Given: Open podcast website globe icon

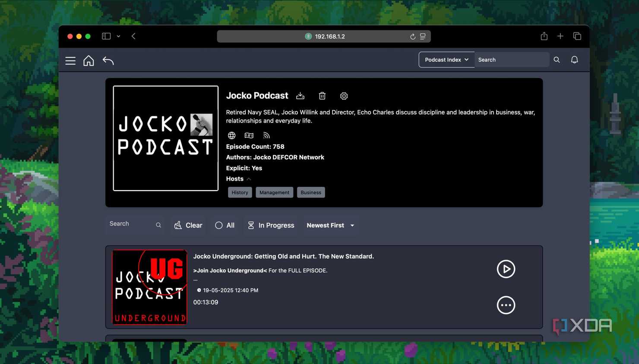Looking at the screenshot, I should (232, 135).
